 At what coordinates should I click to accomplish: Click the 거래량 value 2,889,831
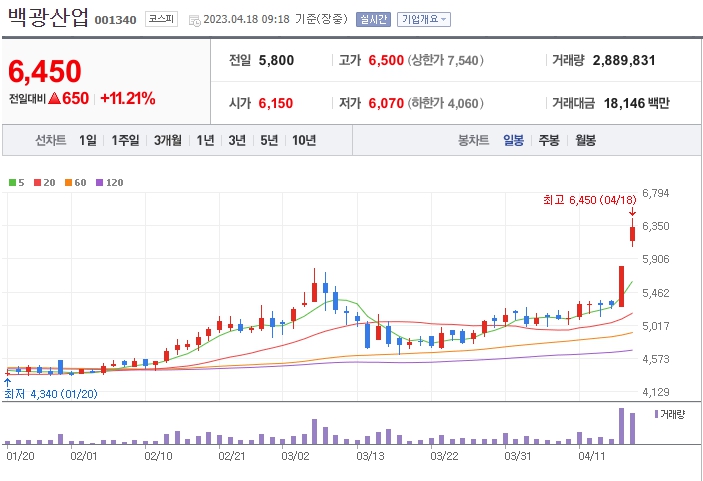624,60
